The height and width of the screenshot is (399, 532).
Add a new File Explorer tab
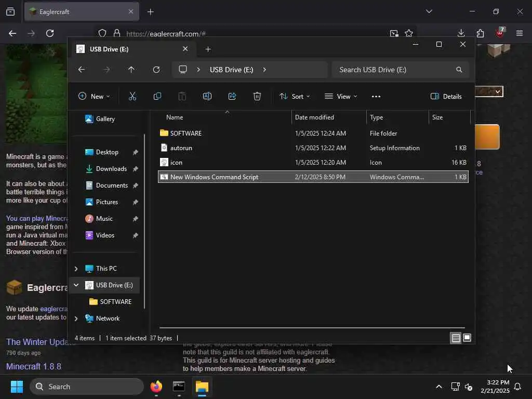208,49
